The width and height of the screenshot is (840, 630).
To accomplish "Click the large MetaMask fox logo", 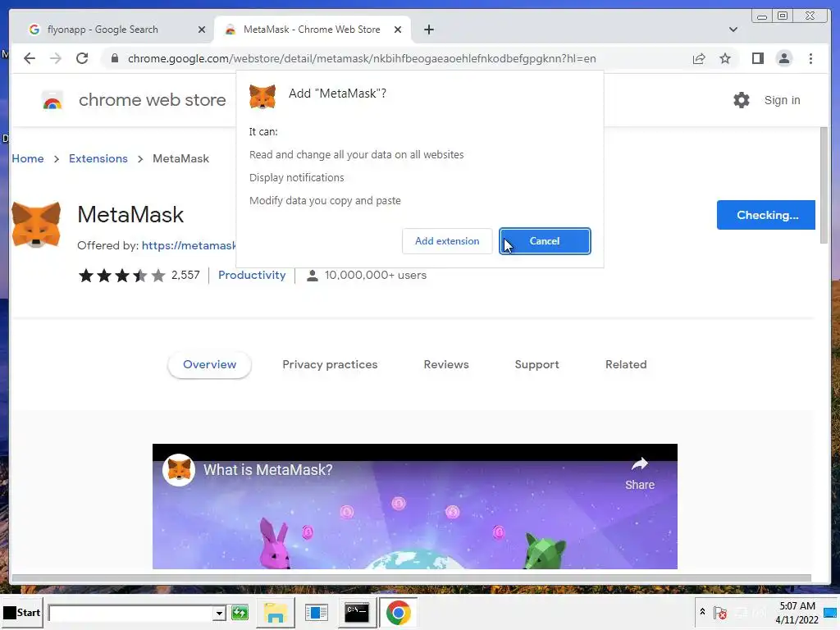I will point(36,225).
